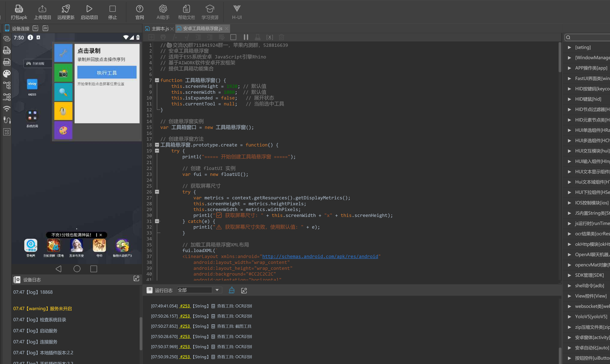Click the 上传项目 upload icon
This screenshot has width=610, height=364.
point(42,9)
